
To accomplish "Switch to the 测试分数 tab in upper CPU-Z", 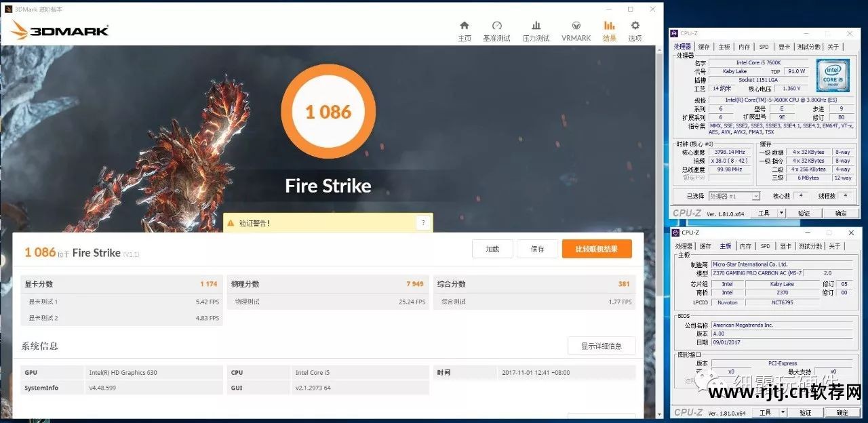I will (808, 47).
